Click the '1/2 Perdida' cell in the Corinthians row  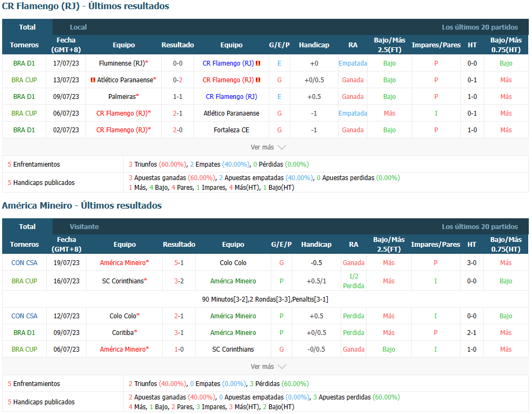click(354, 281)
